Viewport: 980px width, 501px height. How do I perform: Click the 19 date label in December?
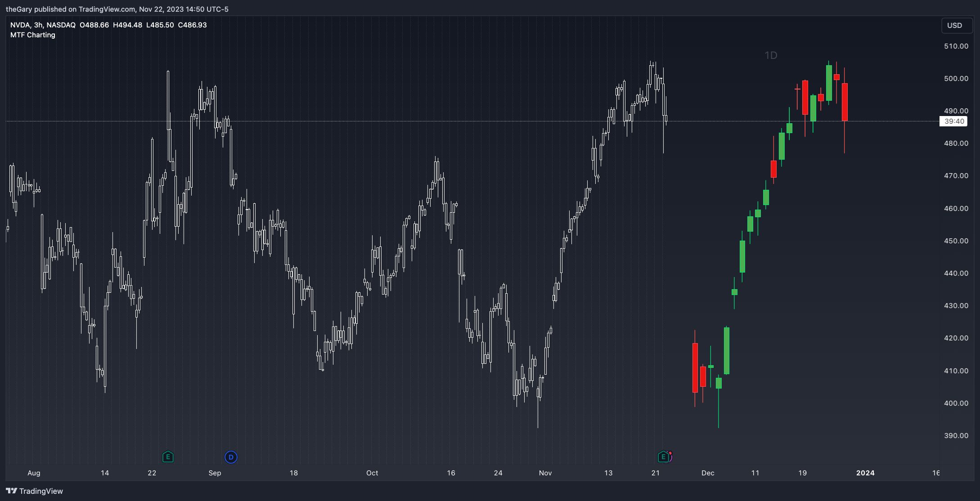802,473
